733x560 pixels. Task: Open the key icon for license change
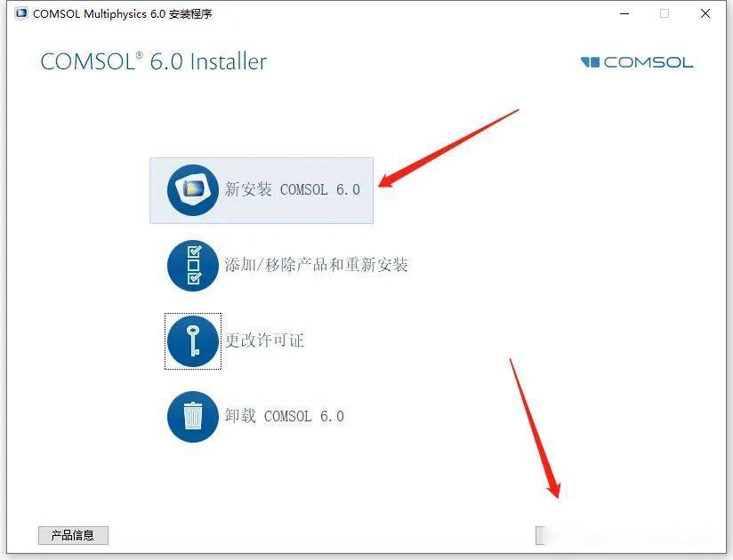tap(193, 341)
